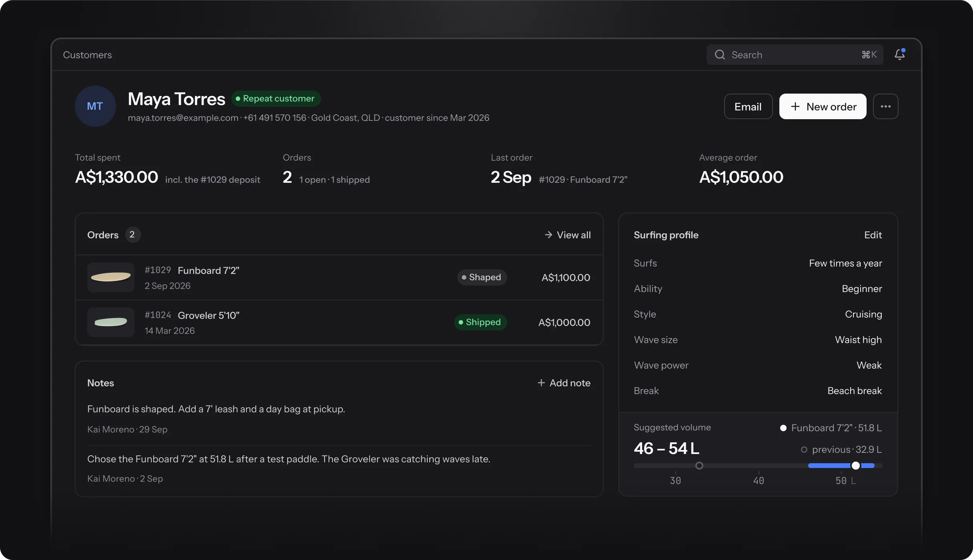Click the A$1,330.00 total spent value
The image size is (973, 560).
tap(116, 177)
